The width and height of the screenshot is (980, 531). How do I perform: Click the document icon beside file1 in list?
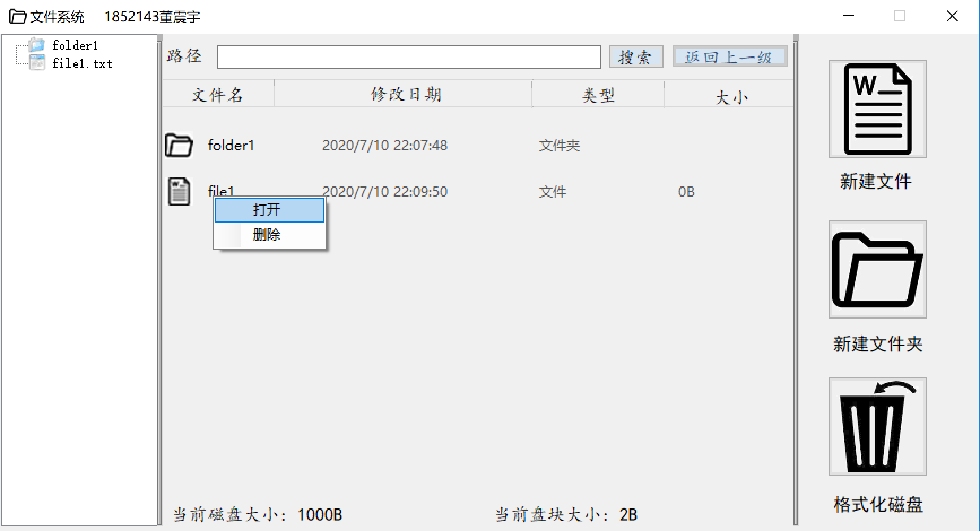coord(179,191)
